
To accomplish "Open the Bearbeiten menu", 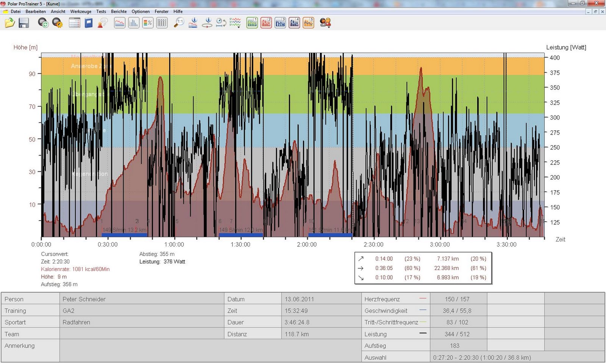I will click(x=36, y=12).
